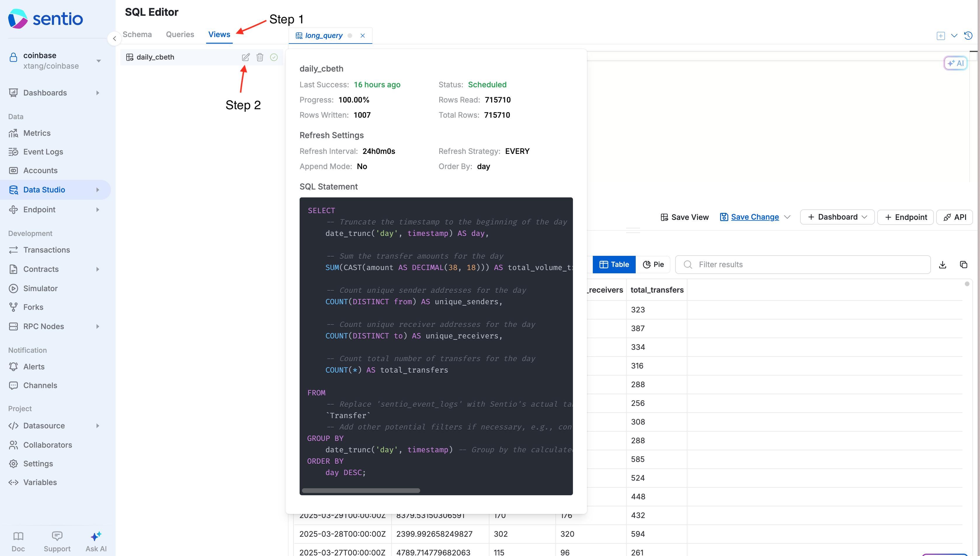Image resolution: width=980 pixels, height=556 pixels.
Task: Focus the Filter results search field
Action: click(x=802, y=265)
